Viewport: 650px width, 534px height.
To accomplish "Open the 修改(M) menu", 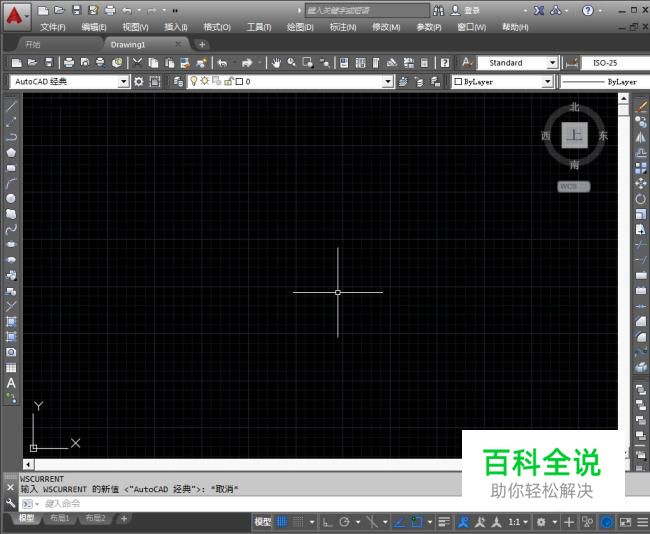I will [386, 27].
